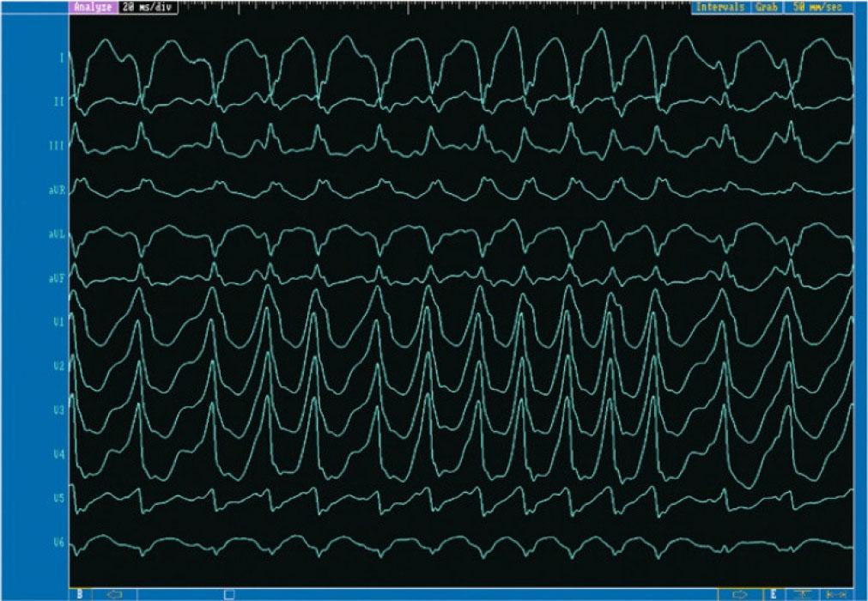Image resolution: width=868 pixels, height=601 pixels.
Task: Click the E marker button at bottom right
Action: tap(773, 593)
